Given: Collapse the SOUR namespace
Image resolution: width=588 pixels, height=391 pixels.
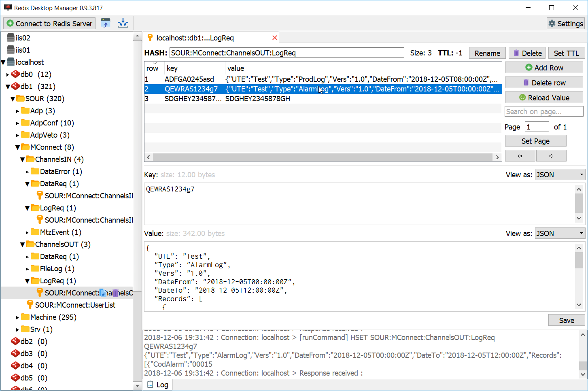Looking at the screenshot, I should [x=13, y=99].
